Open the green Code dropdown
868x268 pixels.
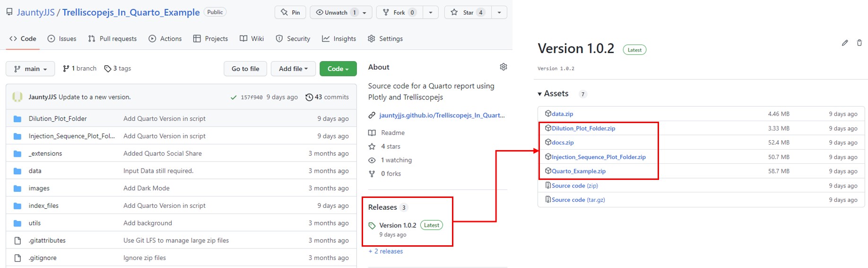(x=338, y=69)
